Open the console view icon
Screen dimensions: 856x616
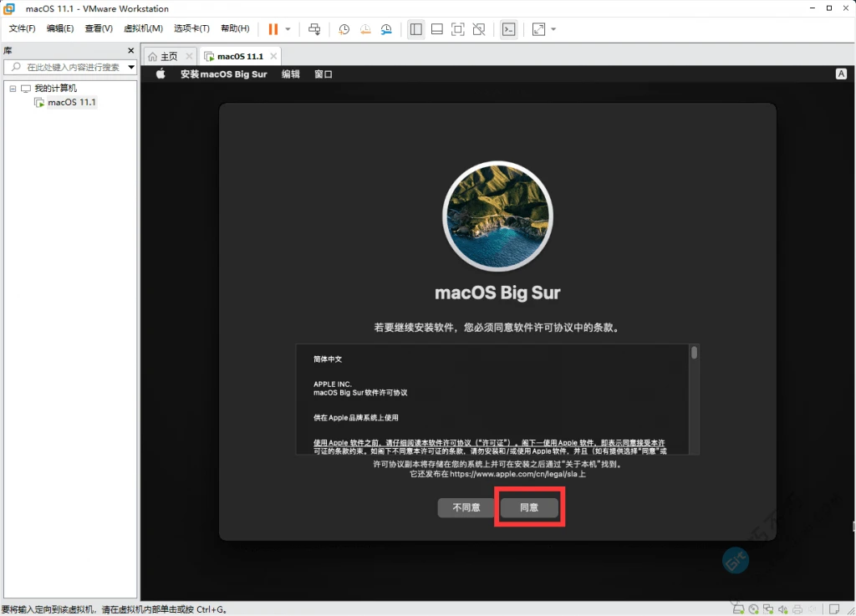point(509,29)
